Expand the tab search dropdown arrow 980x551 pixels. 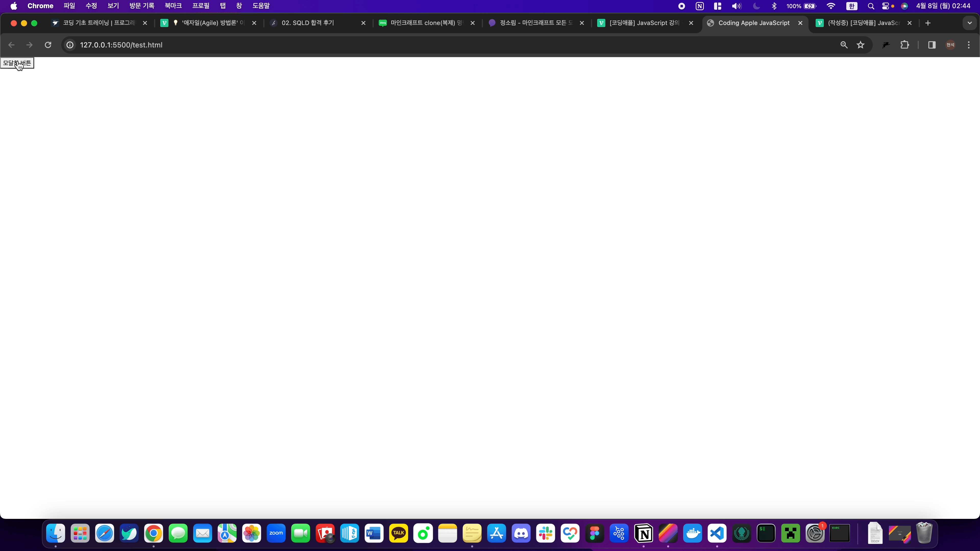pos(969,23)
